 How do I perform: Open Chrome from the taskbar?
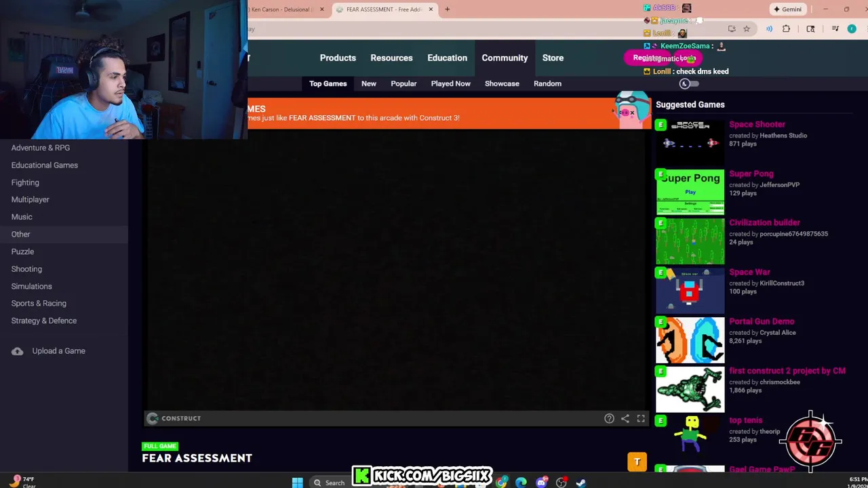pyautogui.click(x=501, y=483)
